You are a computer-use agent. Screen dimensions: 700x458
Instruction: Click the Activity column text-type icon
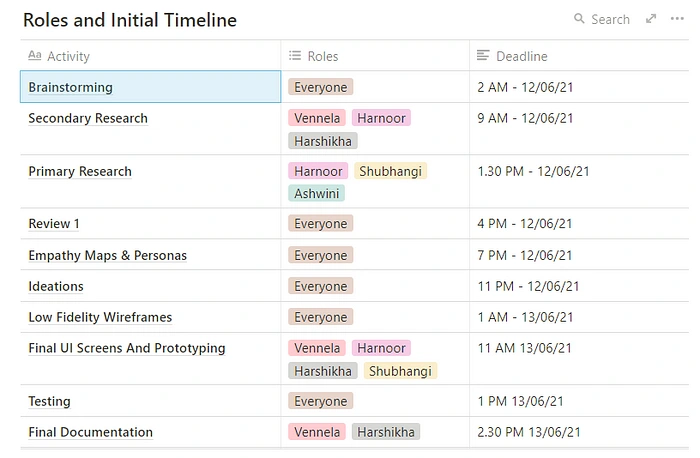[35, 56]
